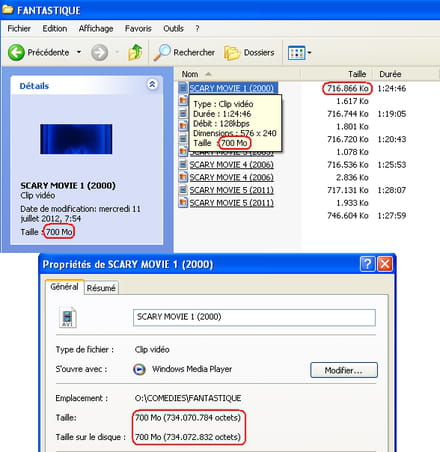Screen dimensions: 440x452
Task: Select the first SCARY MOVIE 5 (2011) name
Action: (x=232, y=190)
